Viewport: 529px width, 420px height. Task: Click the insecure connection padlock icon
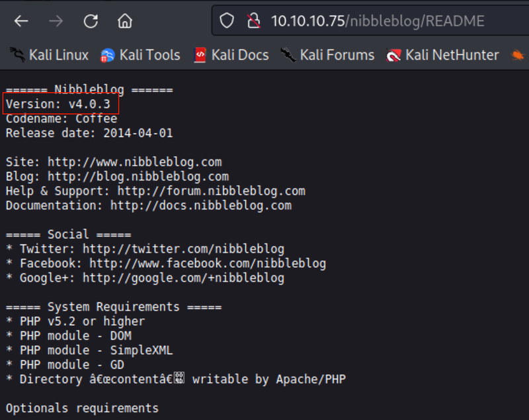253,21
